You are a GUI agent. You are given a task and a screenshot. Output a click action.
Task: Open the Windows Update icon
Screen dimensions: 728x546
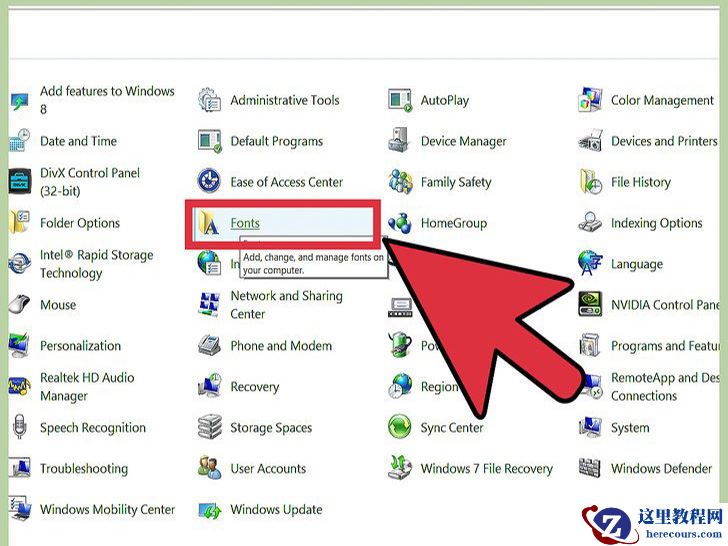(x=209, y=509)
